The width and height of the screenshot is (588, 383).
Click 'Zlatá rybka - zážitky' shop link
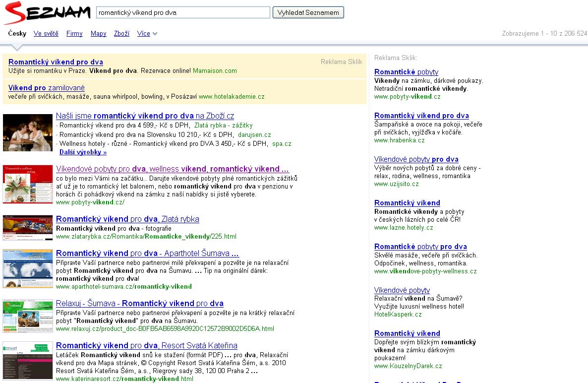point(224,126)
